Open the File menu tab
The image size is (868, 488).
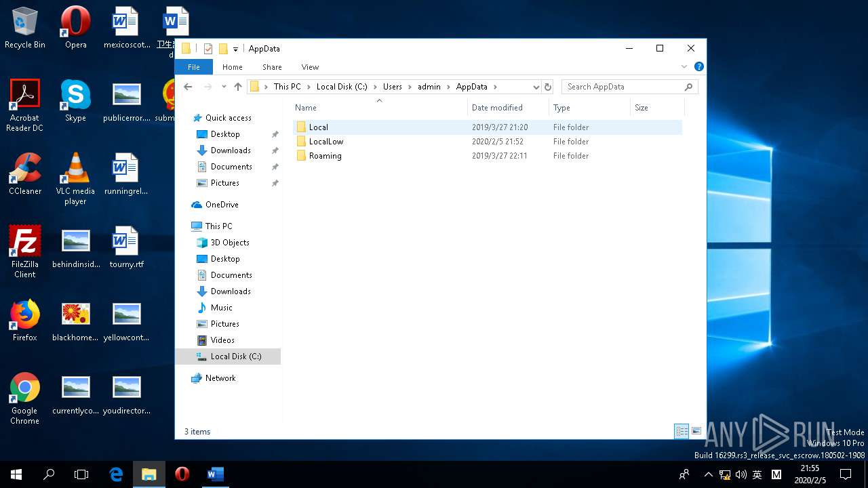194,67
